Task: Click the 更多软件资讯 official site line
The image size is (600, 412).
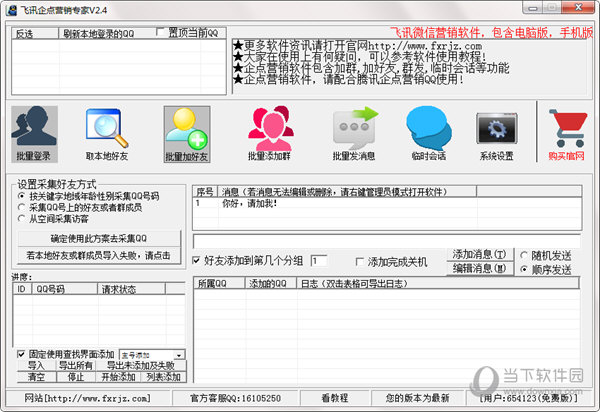Action: (357, 46)
